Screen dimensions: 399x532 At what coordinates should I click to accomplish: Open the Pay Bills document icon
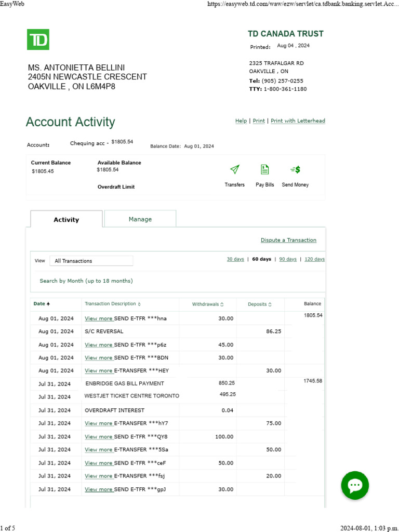coord(264,169)
